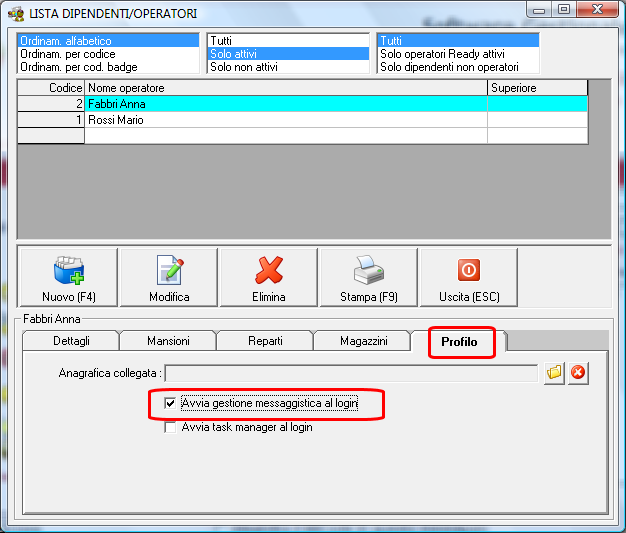Select the Profilo tab
This screenshot has height=533, width=626.
click(459, 342)
